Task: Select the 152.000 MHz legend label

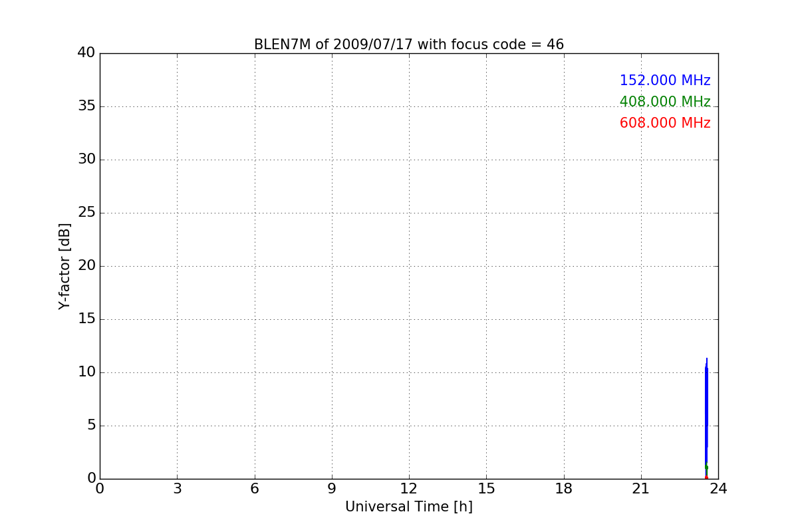Action: pyautogui.click(x=665, y=80)
